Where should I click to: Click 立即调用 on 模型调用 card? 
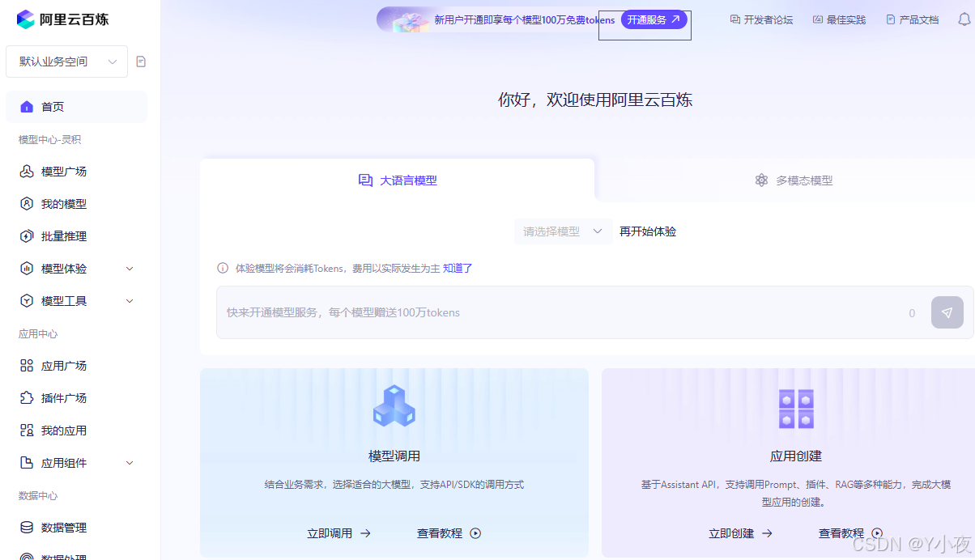coord(338,533)
